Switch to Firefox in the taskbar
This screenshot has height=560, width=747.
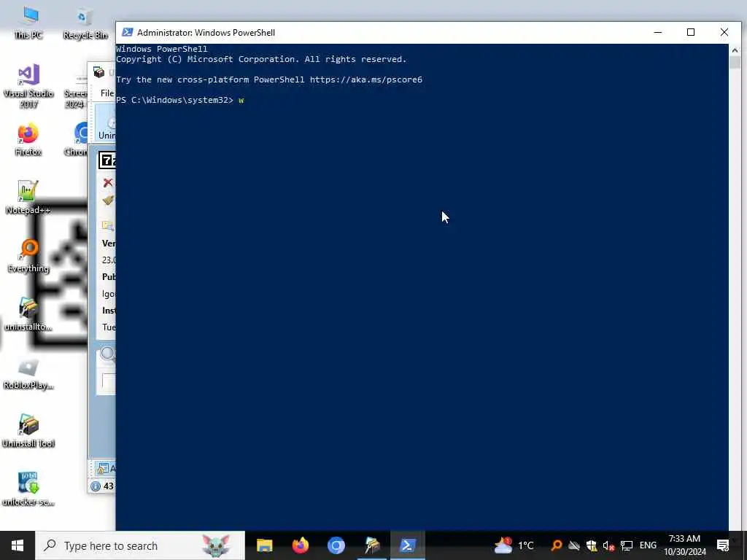300,545
